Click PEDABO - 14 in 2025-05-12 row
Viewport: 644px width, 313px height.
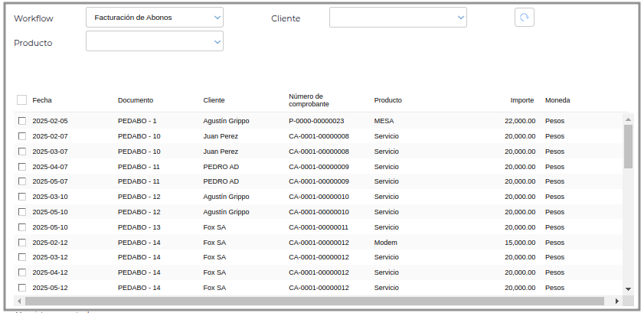tap(139, 288)
